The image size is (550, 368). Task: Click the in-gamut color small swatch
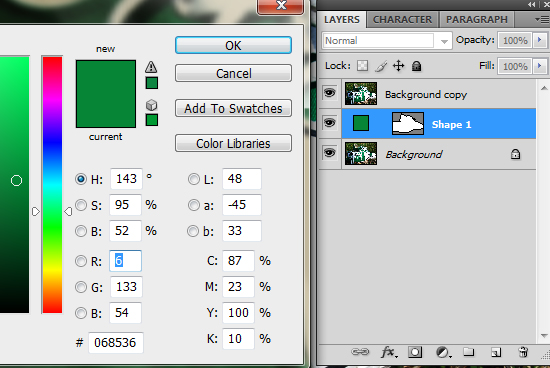click(152, 83)
